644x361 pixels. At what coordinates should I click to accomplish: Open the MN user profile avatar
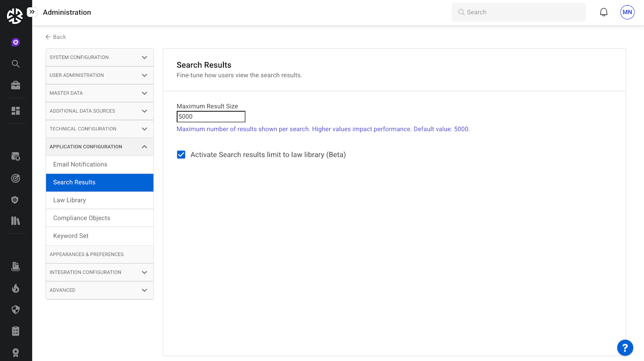click(x=627, y=12)
